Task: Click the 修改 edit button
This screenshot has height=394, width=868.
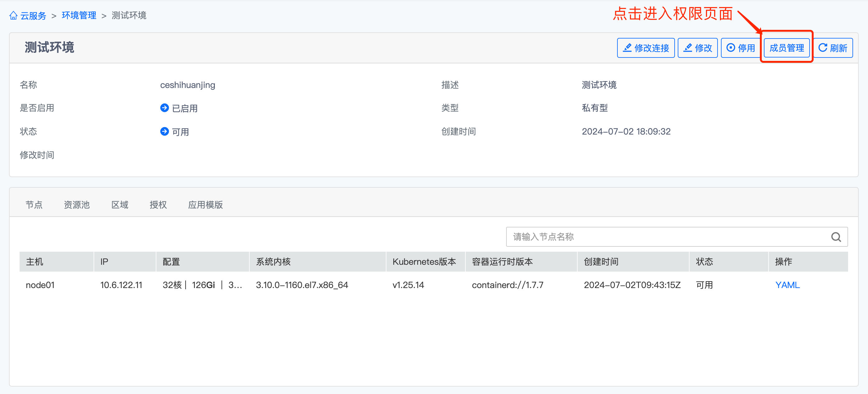Action: click(698, 48)
